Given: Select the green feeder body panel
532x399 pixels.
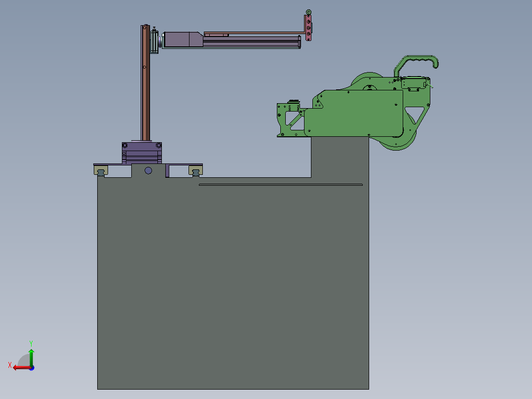Looking at the screenshot, I should pyautogui.click(x=354, y=113).
